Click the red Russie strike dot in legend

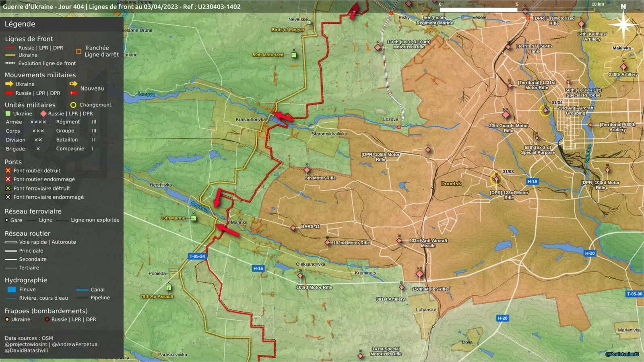pyautogui.click(x=47, y=320)
